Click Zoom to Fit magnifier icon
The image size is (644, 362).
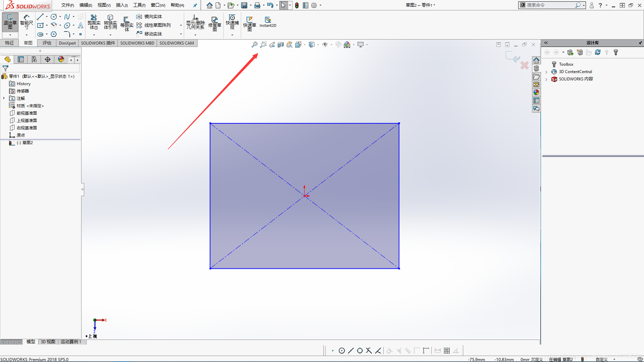255,45
